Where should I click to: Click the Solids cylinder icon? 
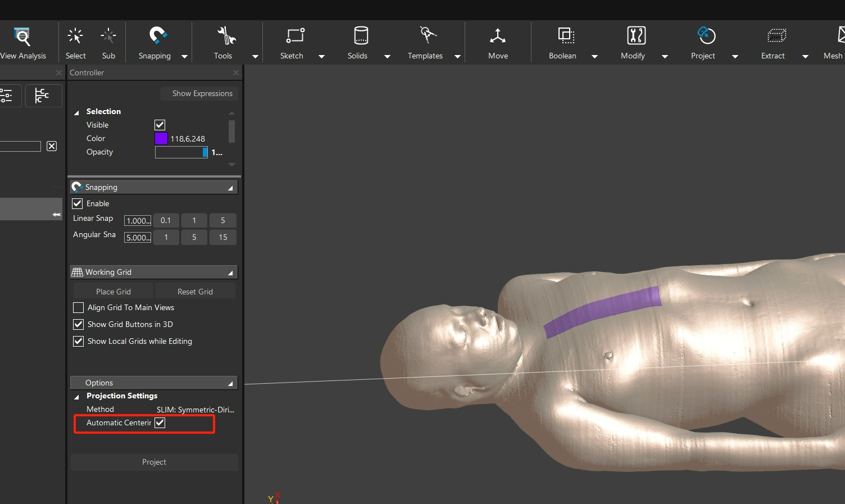(360, 37)
